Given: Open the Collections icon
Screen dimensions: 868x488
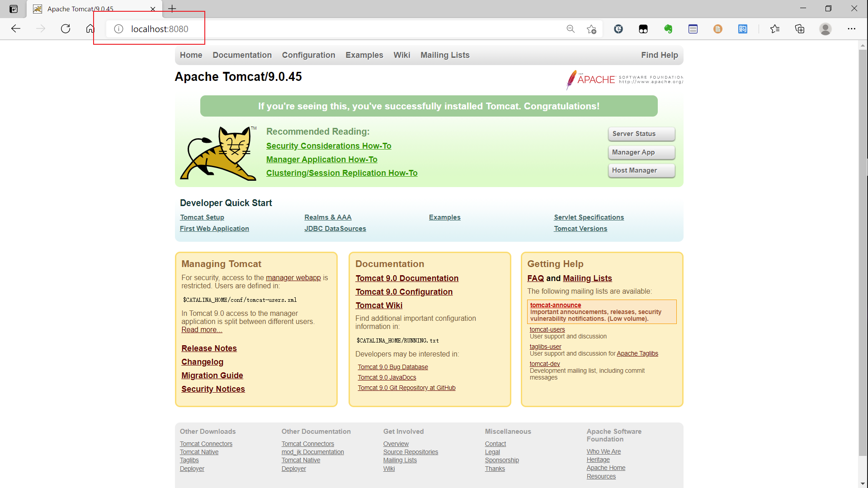Looking at the screenshot, I should click(x=800, y=29).
